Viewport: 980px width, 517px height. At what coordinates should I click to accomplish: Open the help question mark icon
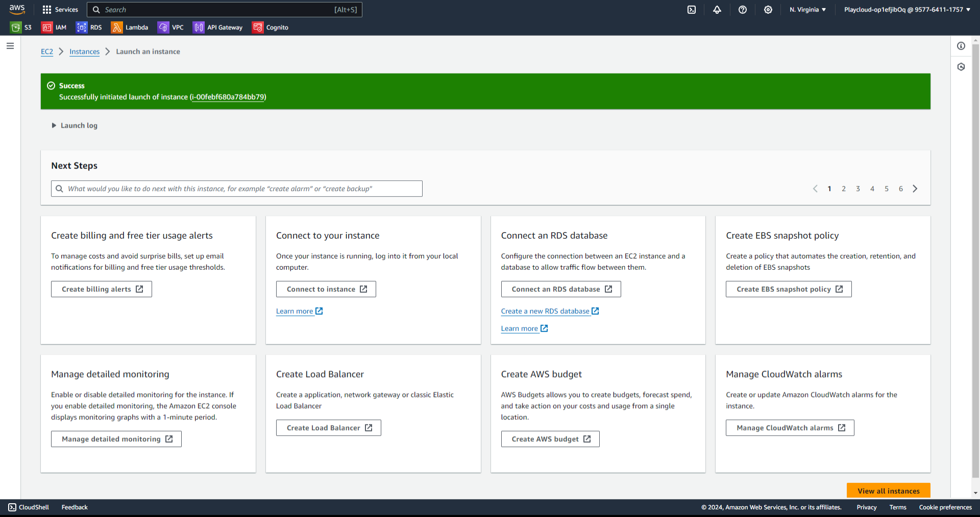[x=743, y=10]
